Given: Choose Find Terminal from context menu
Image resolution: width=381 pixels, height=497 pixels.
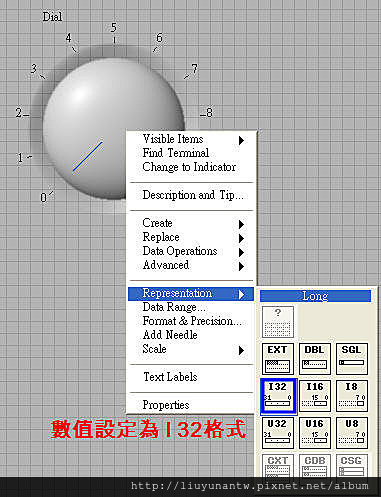Looking at the screenshot, I should tap(191, 153).
